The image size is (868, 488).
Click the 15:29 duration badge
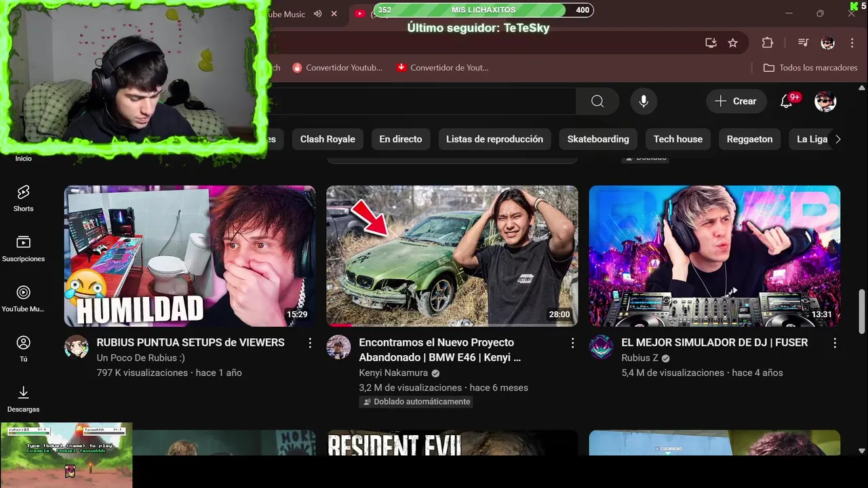tap(297, 314)
